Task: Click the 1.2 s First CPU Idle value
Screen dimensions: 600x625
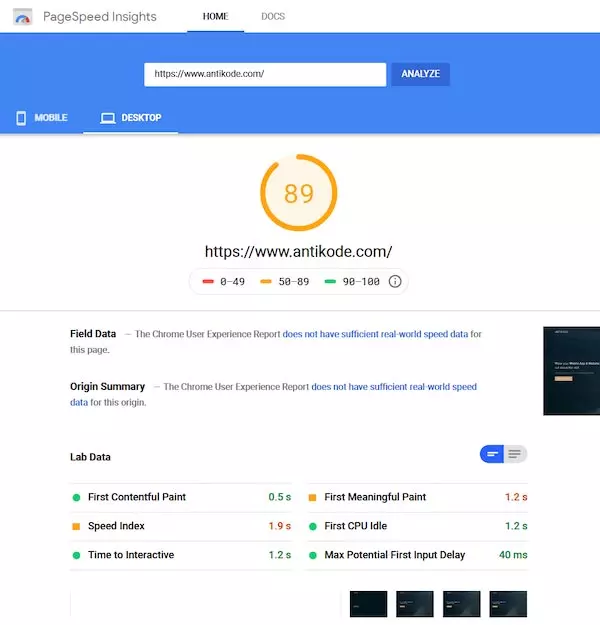Action: pos(516,526)
